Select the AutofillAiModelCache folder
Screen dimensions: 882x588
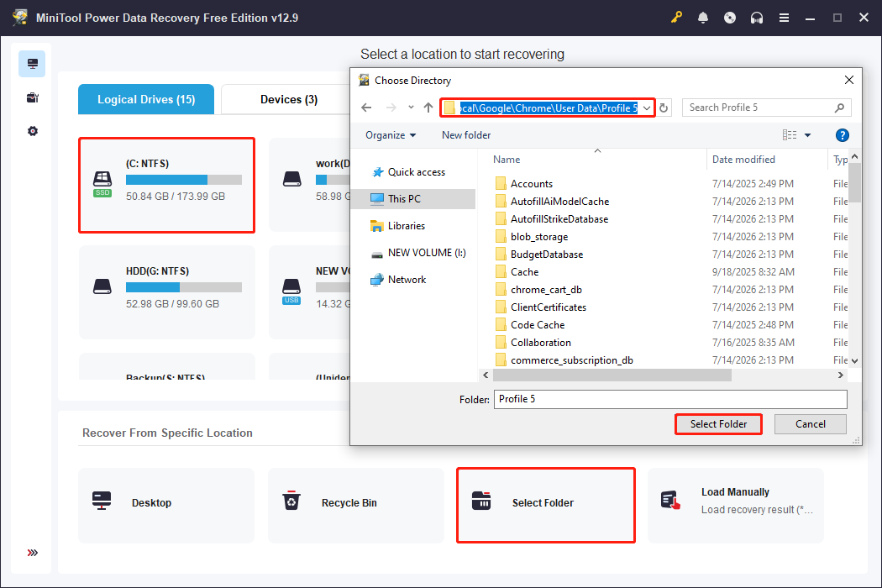(559, 202)
